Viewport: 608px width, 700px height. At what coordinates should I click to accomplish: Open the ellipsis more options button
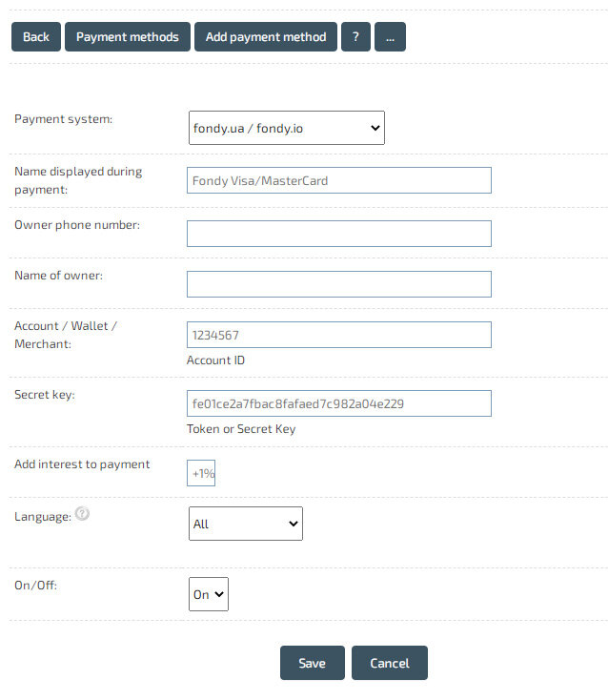click(x=390, y=37)
